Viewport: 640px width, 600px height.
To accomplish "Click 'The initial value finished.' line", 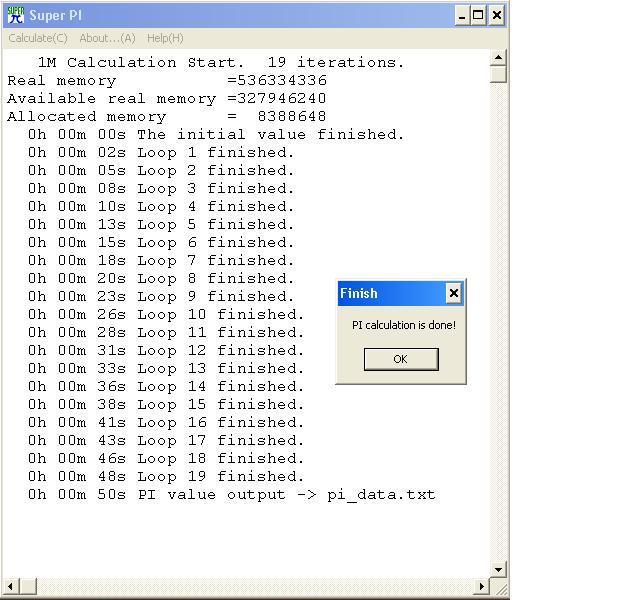I will (216, 134).
